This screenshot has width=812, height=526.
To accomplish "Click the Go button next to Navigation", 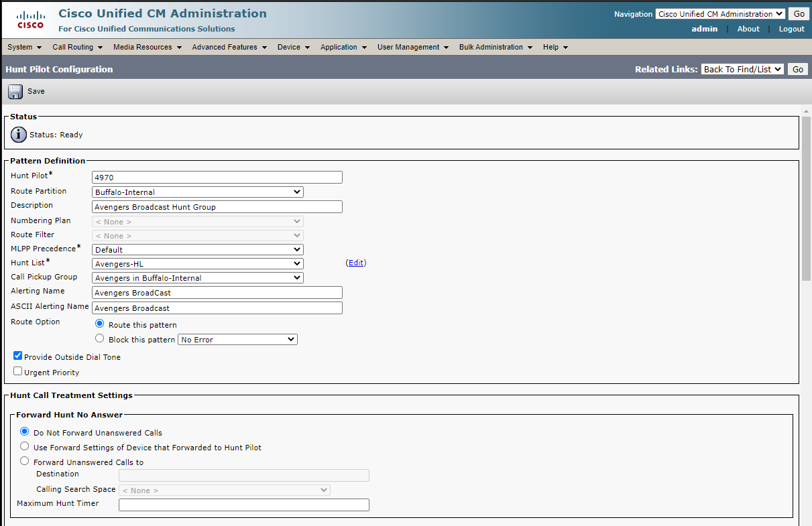I will [x=798, y=14].
